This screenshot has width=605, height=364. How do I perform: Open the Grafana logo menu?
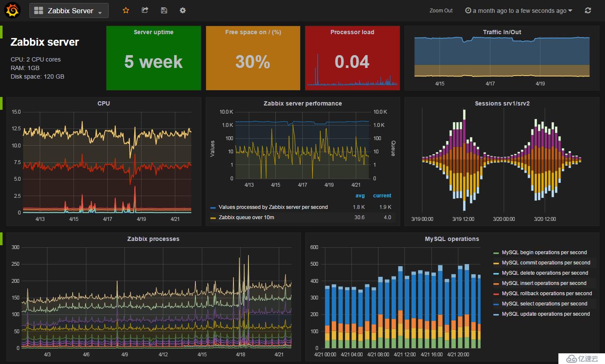pos(12,10)
